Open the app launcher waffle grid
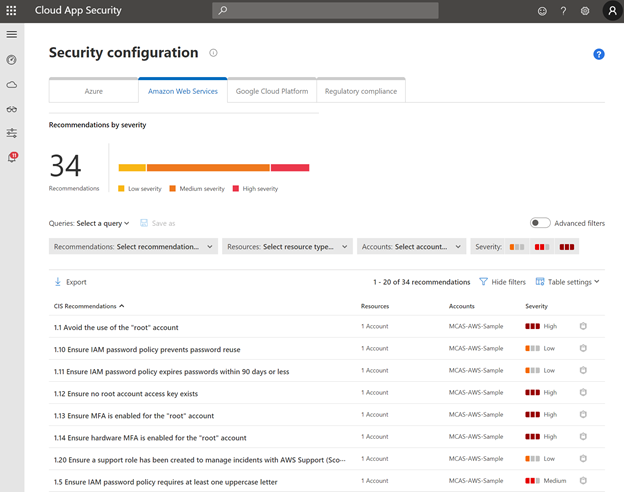Screen dimensions: 624x492 click(11, 10)
